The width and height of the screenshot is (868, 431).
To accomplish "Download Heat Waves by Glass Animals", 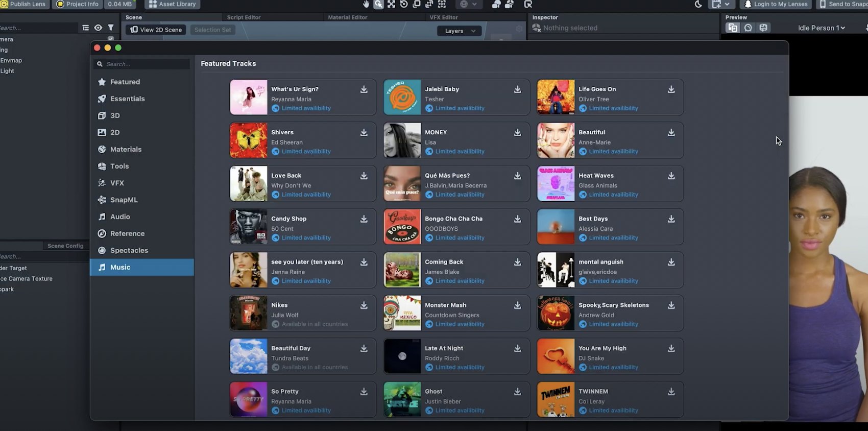I will (671, 176).
